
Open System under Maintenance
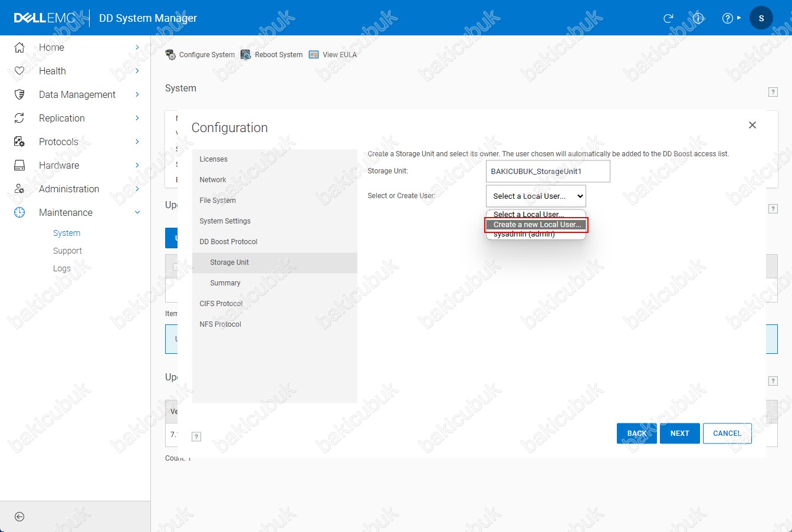tap(67, 233)
